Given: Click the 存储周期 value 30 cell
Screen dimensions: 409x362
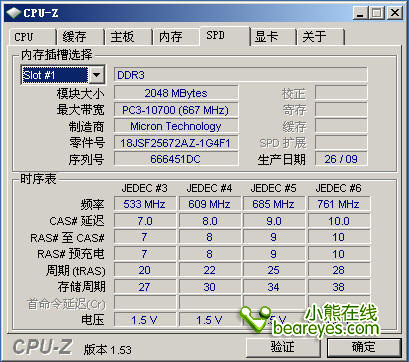Looking at the screenshot, I should (x=209, y=287).
